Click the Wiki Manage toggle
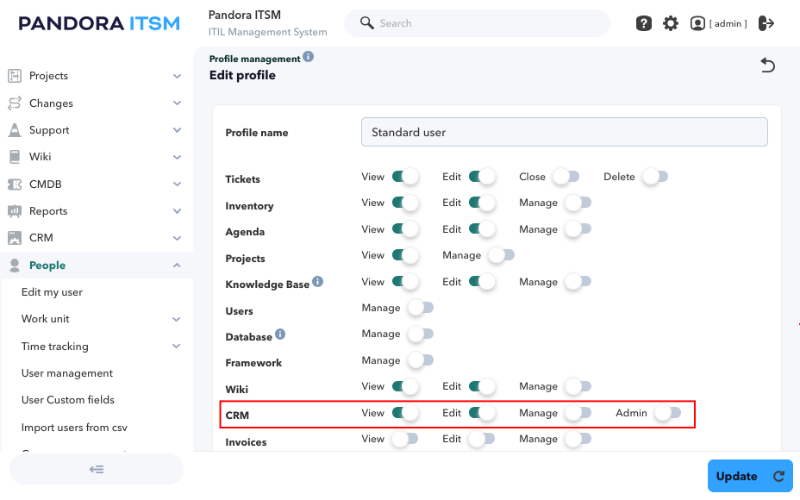This screenshot has height=500, width=800. coord(578,386)
